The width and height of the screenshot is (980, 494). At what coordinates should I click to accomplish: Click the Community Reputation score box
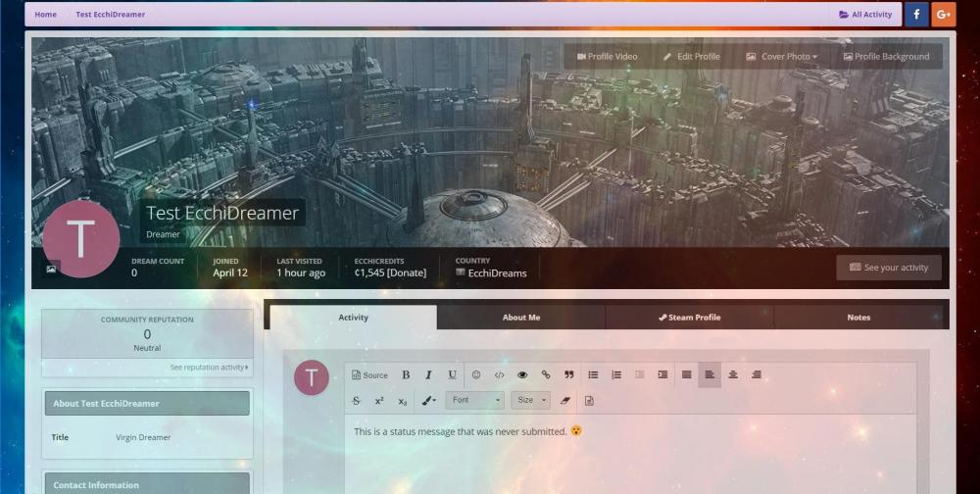point(148,334)
